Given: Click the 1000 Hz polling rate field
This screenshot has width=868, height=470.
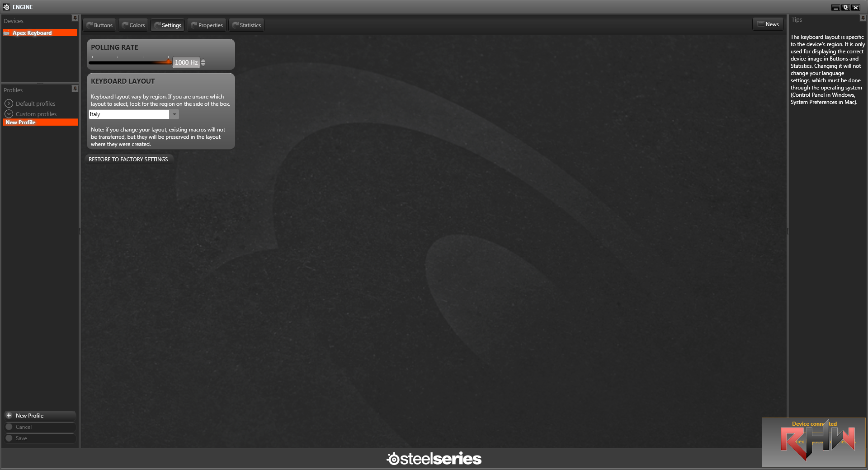Looking at the screenshot, I should (186, 62).
